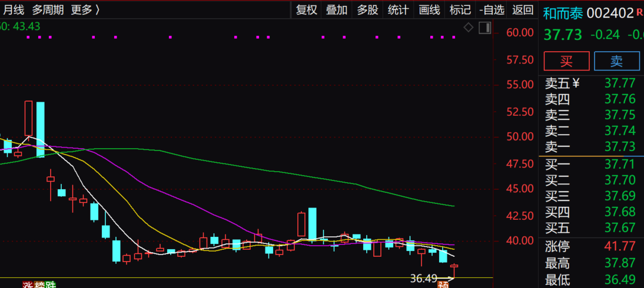Select the 卖三 price 37.75

[620, 115]
